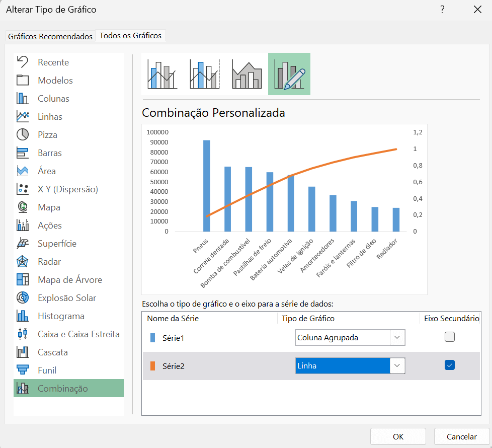The height and width of the screenshot is (448, 492).
Task: Select the Pizza chart icon
Action: coord(23,134)
